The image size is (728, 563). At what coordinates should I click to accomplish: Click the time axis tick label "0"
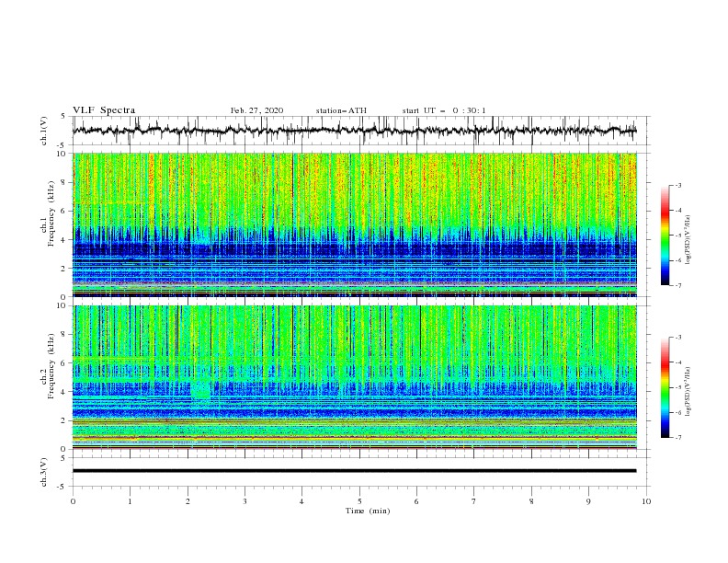pyautogui.click(x=73, y=501)
